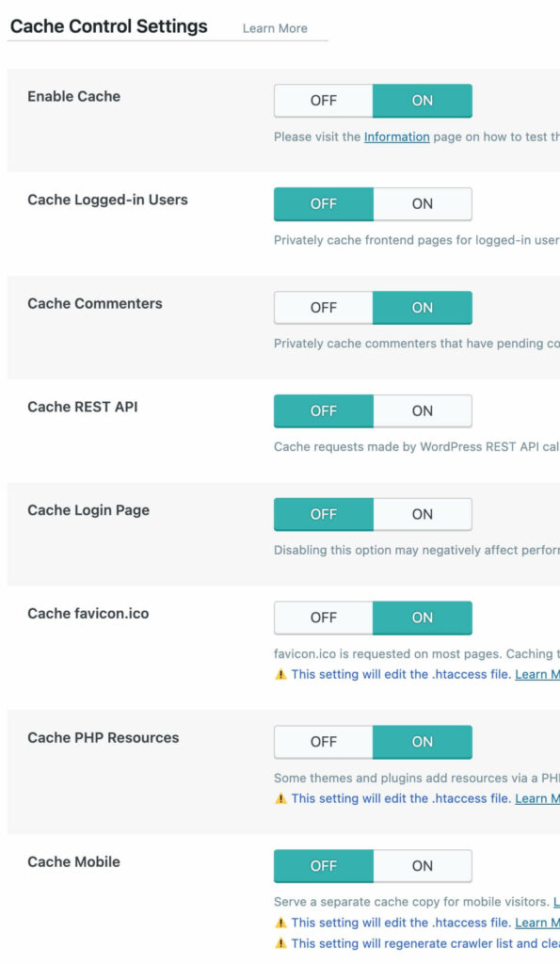Open Learn More under Cache PHP Resources warning
The image size is (560, 964).
click(541, 798)
